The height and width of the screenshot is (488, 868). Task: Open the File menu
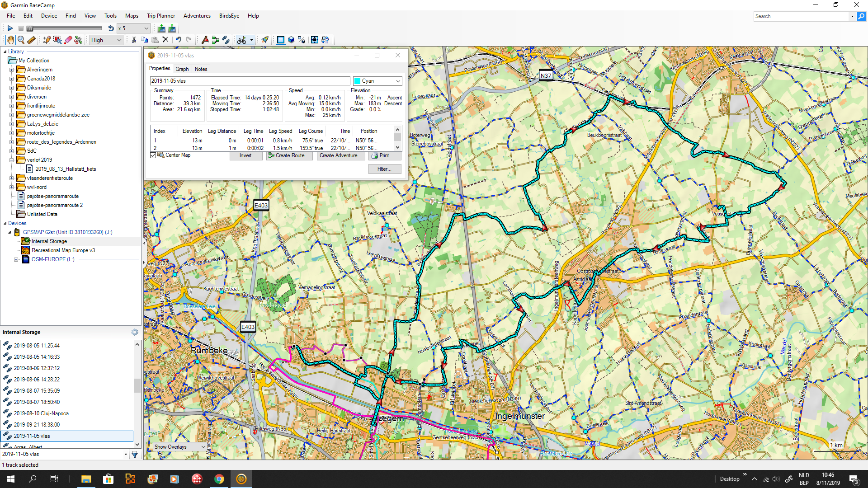pyautogui.click(x=11, y=16)
